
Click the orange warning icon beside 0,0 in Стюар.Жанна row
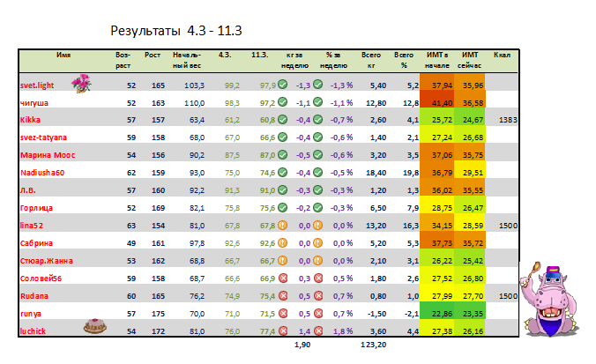click(318, 260)
